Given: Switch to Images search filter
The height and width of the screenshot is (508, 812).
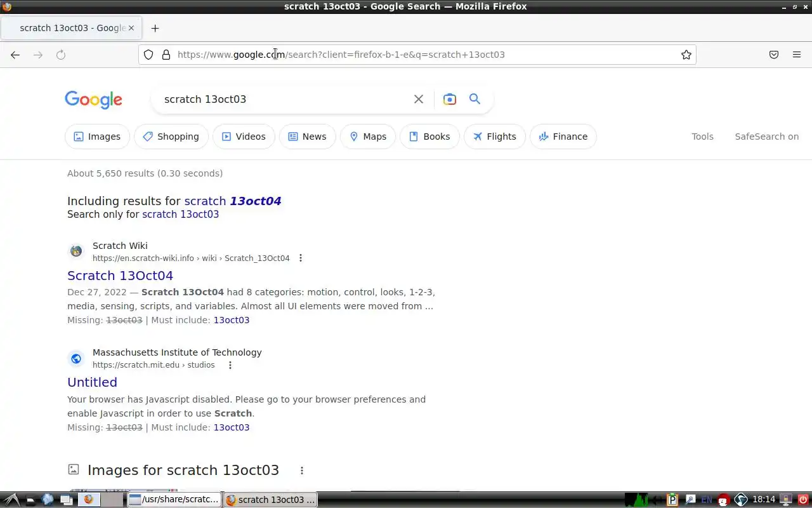Looking at the screenshot, I should [97, 137].
